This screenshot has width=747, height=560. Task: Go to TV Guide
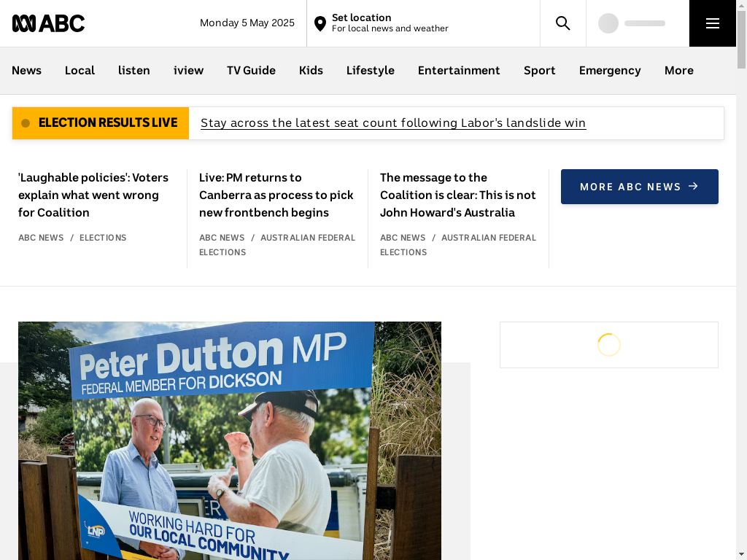tap(251, 71)
